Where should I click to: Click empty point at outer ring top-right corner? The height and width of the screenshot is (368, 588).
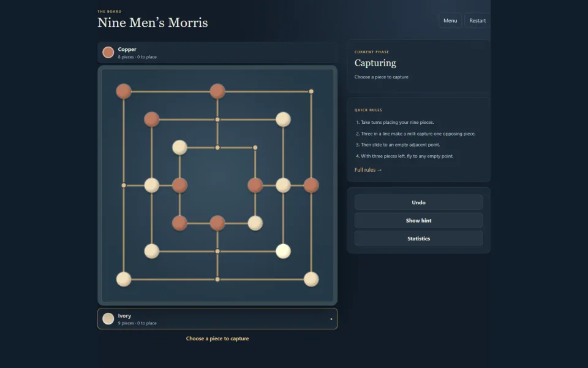pos(311,91)
